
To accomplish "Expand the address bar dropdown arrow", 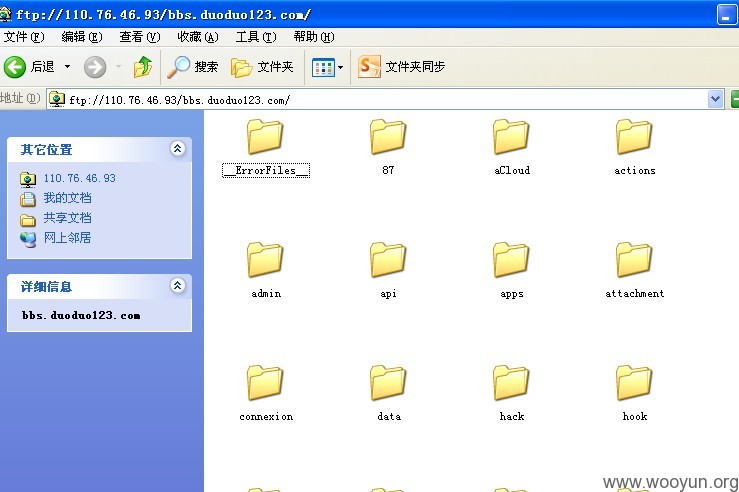I will click(x=715, y=99).
